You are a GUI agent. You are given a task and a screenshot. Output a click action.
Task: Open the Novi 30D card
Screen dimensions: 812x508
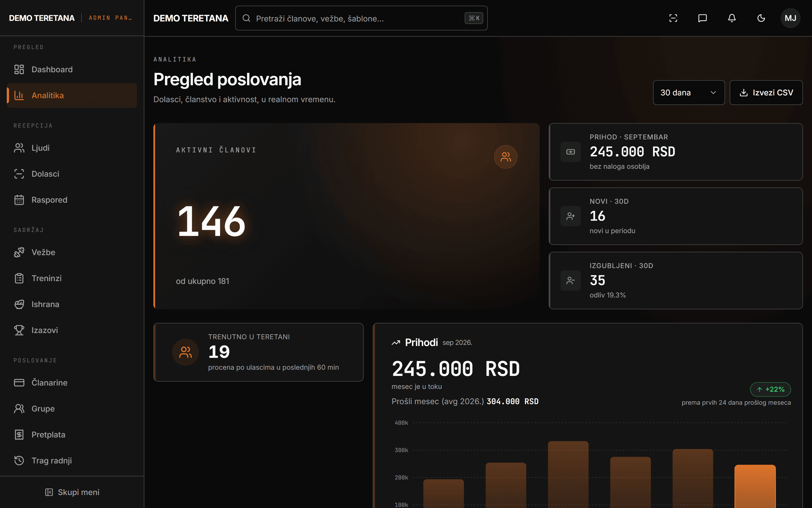676,216
